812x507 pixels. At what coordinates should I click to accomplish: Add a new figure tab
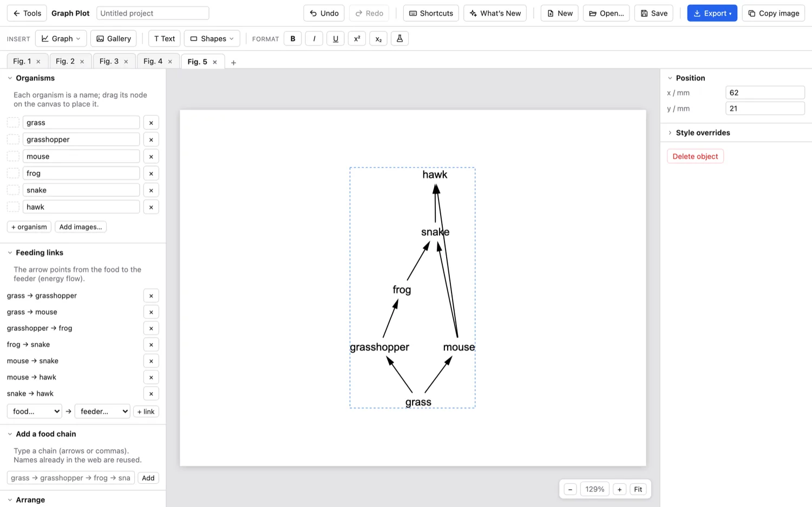[233, 62]
